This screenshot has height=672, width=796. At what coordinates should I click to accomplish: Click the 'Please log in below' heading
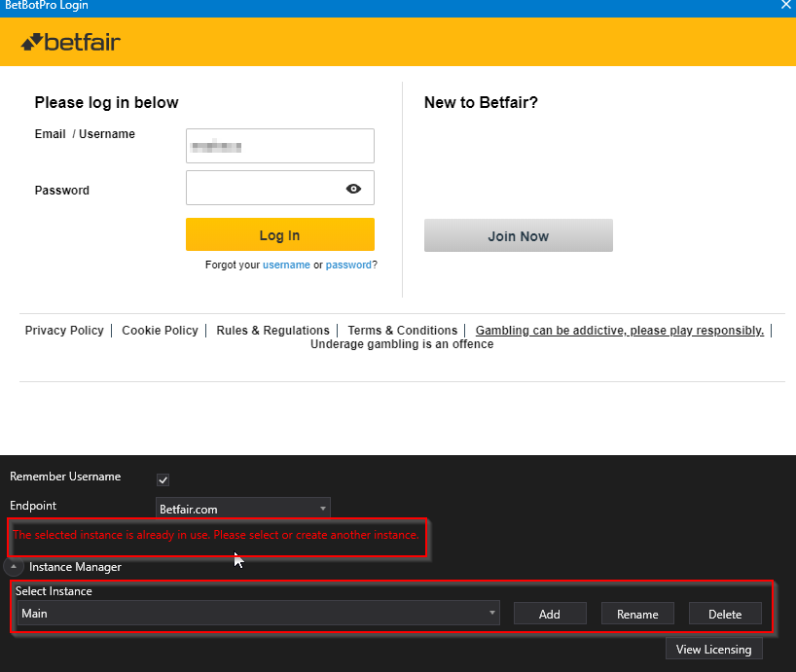107,102
